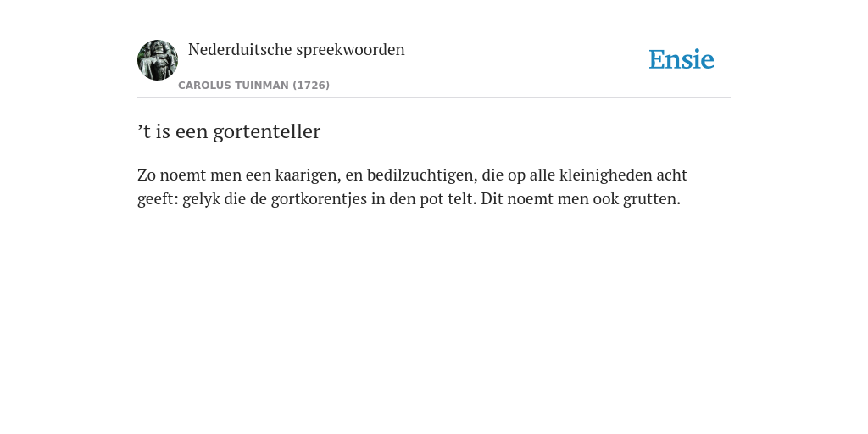Click "Zo" at the paragraph start
This screenshot has height=434, width=868.
coord(146,175)
